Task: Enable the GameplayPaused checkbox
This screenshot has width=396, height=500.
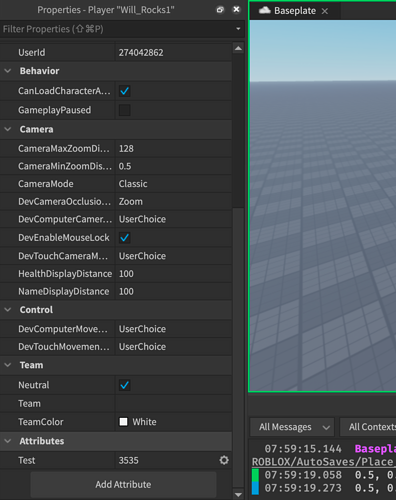Action: pos(125,110)
